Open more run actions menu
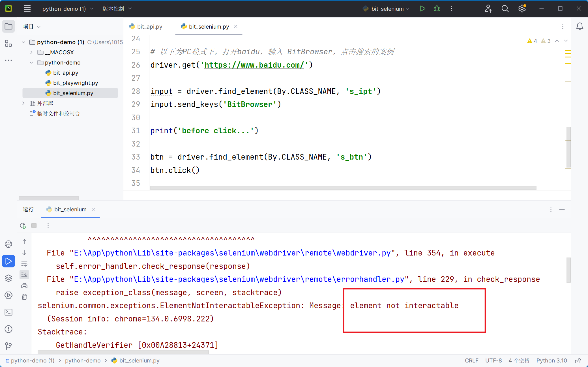 click(451, 8)
